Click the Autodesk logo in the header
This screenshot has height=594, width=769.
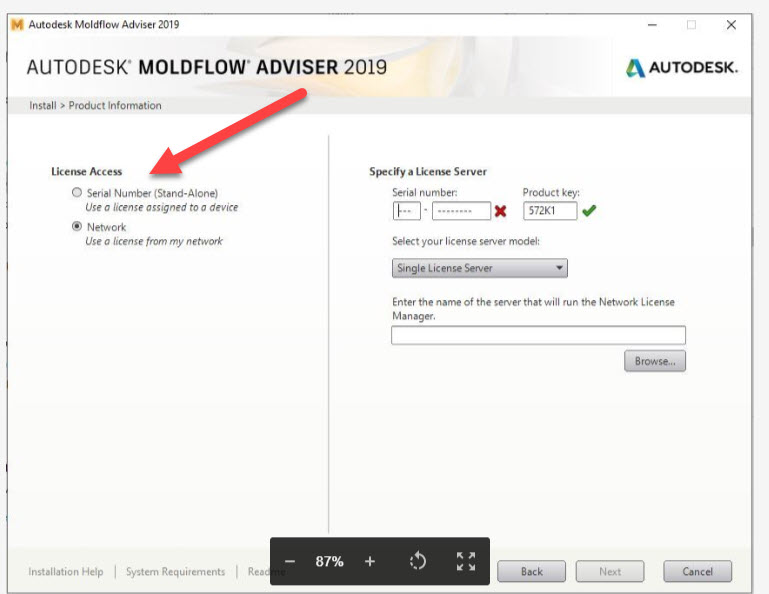pyautogui.click(x=682, y=68)
